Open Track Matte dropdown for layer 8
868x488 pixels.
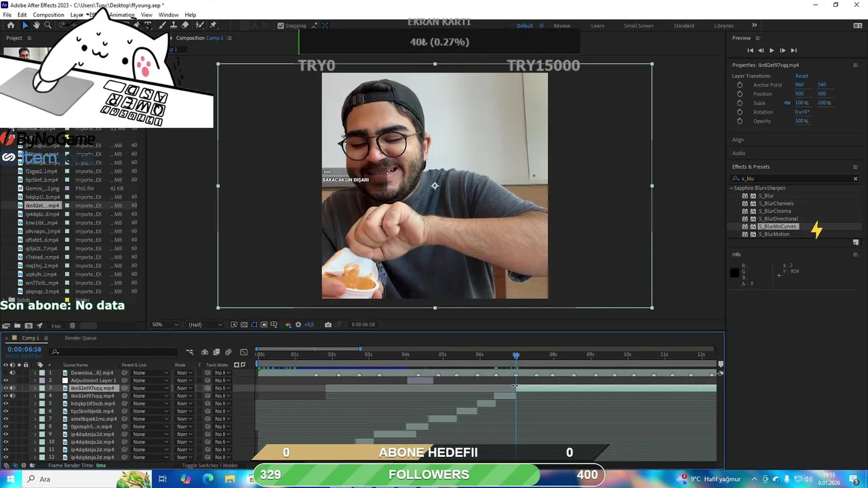coord(222,427)
